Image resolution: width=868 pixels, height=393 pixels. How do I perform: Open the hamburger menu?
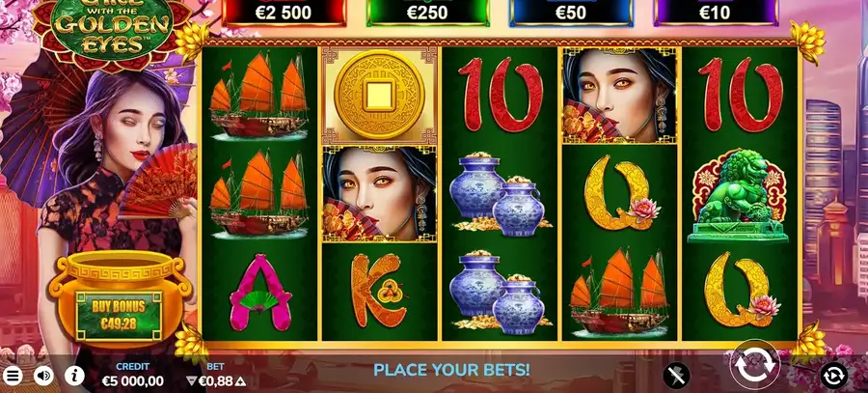pyautogui.click(x=13, y=377)
